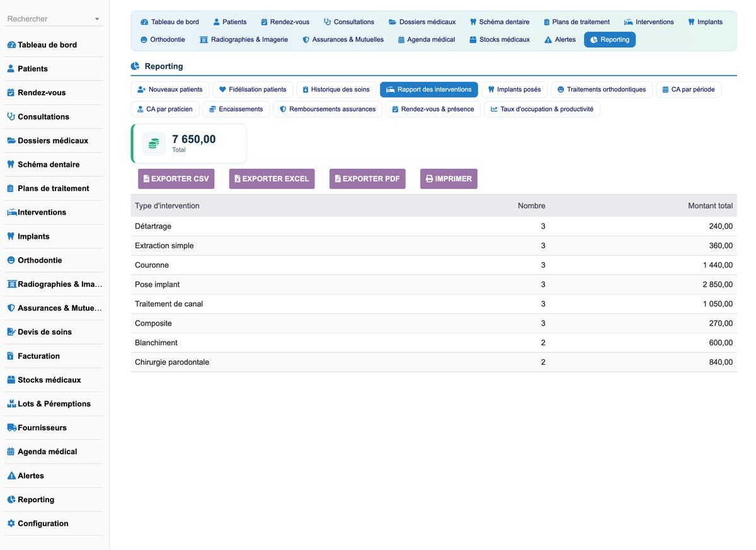Switch to Rendez-vous & présence report tab

point(433,109)
